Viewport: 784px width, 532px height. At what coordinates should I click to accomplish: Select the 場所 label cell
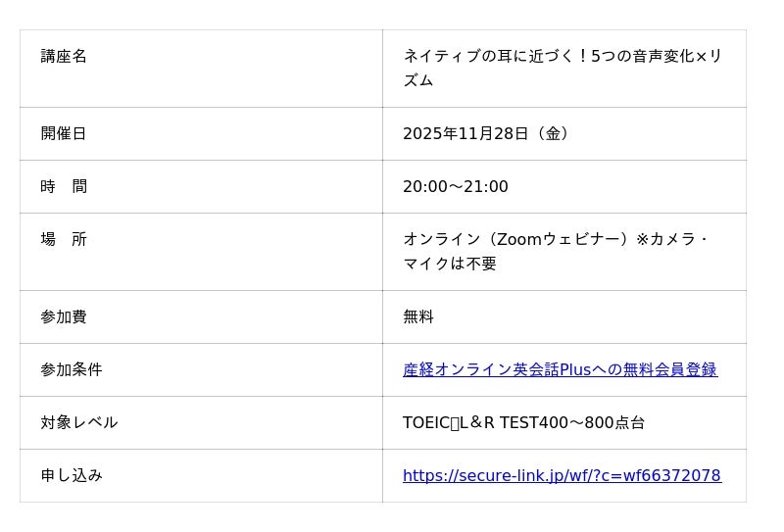[64, 239]
